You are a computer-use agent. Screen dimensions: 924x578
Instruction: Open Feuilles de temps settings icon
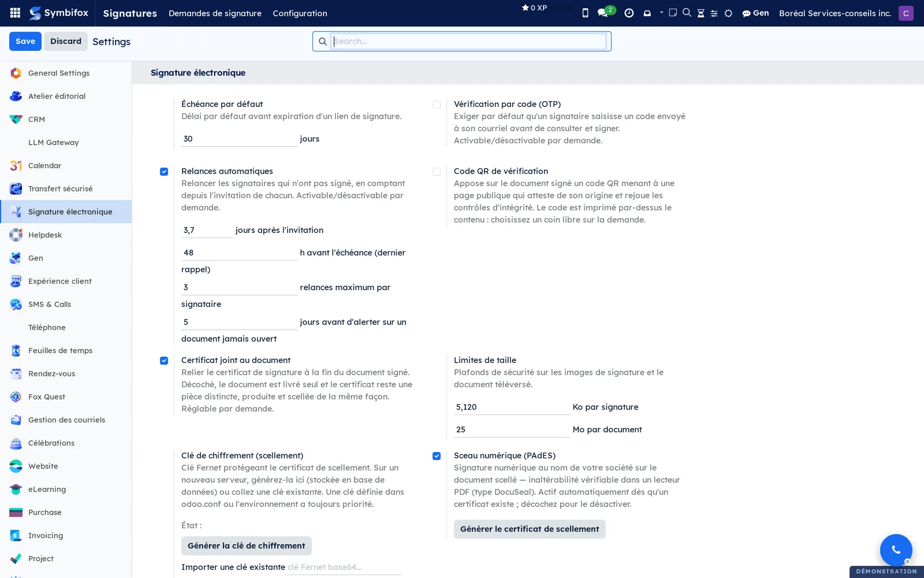(x=16, y=350)
